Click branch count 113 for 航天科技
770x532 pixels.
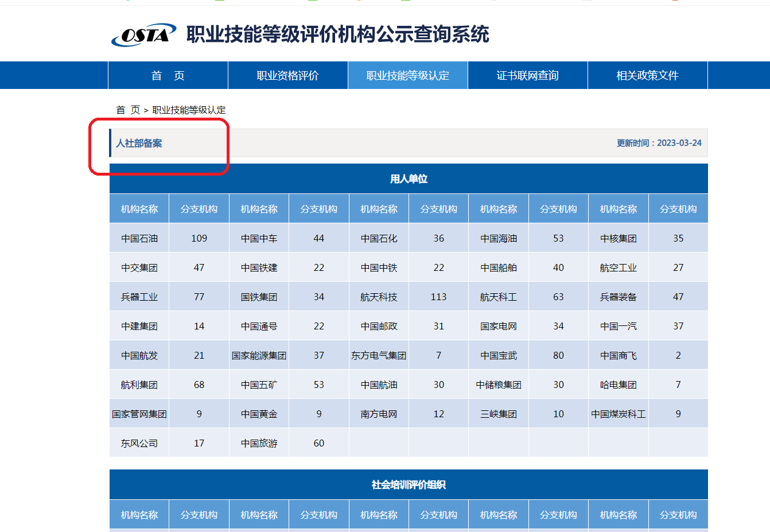coord(439,297)
